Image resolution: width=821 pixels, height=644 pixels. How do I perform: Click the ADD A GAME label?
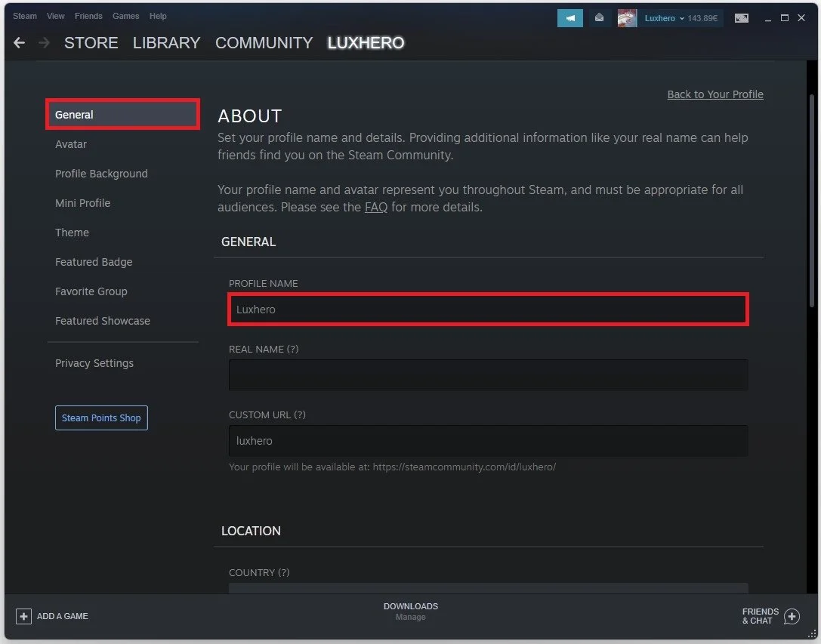[x=62, y=616]
